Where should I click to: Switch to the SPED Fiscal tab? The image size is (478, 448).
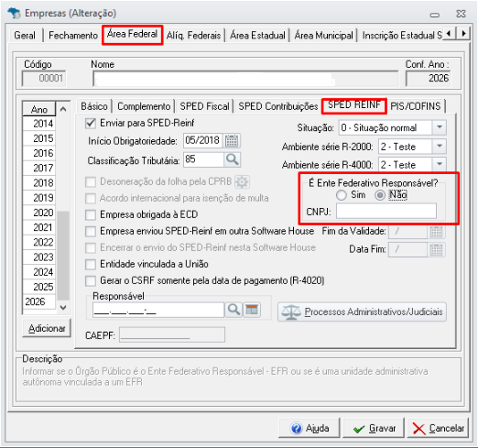coord(204,106)
